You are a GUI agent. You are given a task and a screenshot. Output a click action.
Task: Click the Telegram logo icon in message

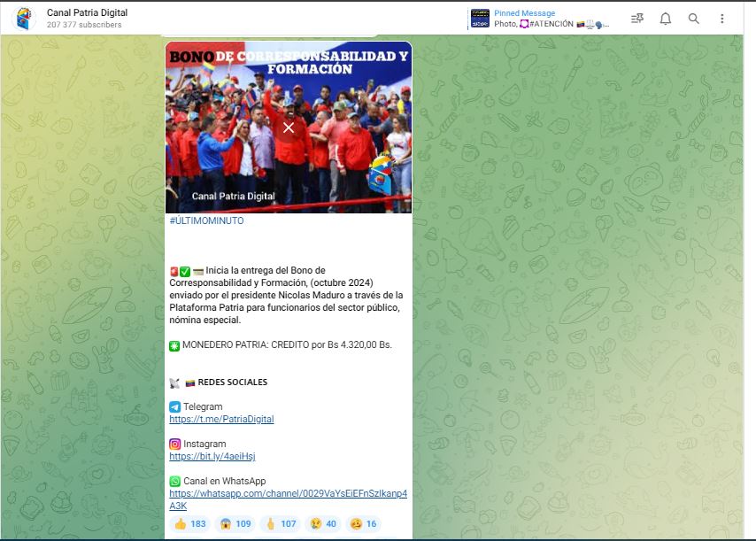click(175, 406)
